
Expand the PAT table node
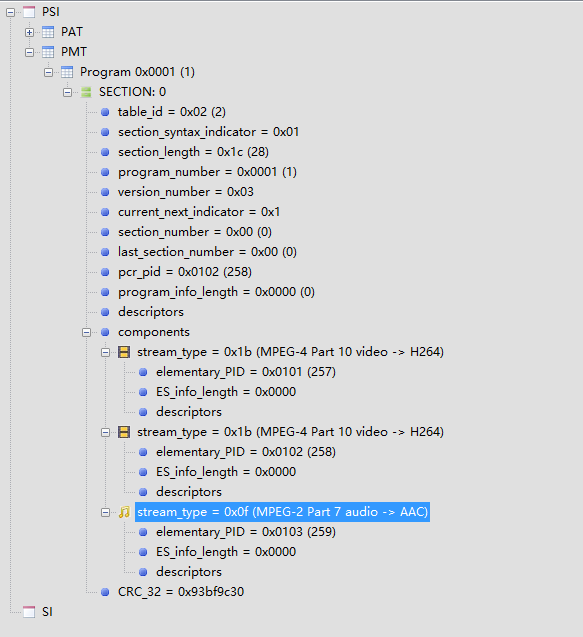click(29, 32)
